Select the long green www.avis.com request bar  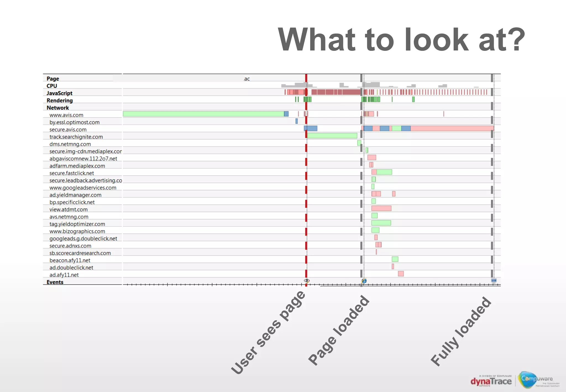203,114
